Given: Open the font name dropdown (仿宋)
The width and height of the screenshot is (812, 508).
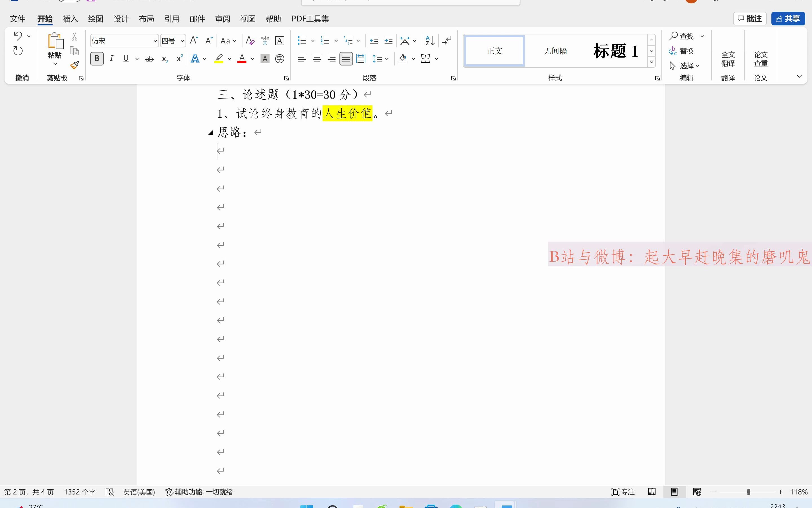Looking at the screenshot, I should 155,41.
